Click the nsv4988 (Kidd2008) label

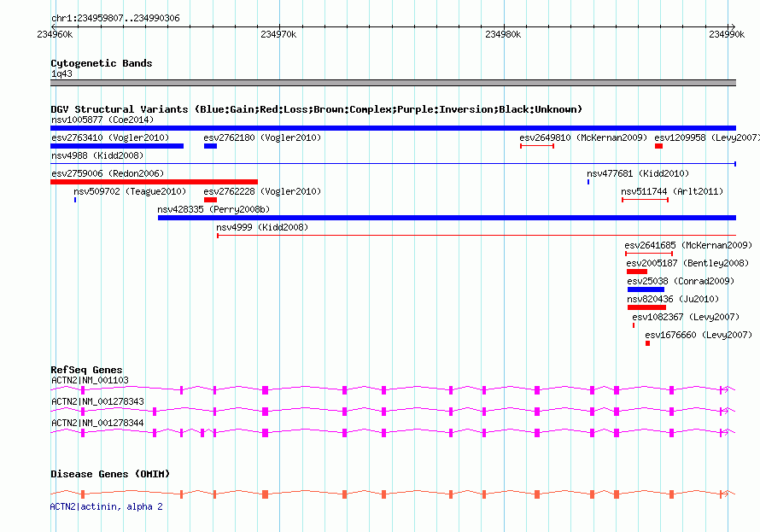97,155
